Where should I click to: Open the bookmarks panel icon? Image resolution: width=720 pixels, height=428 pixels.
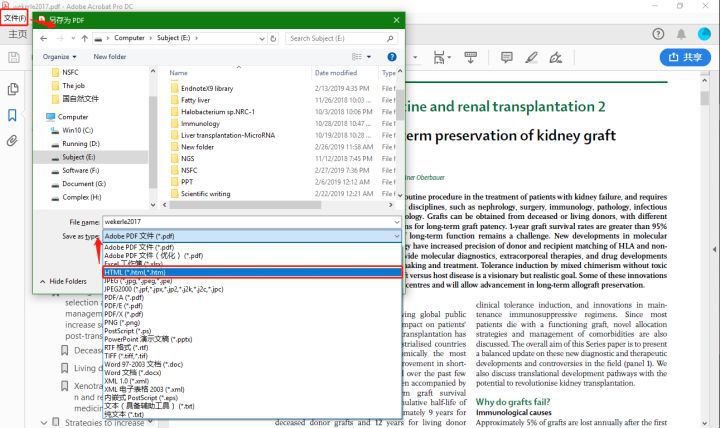click(12, 115)
